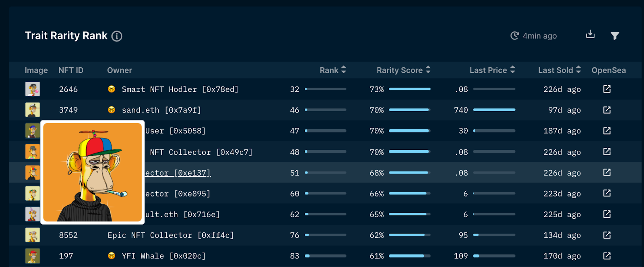Open OpenSea link for rank 47 row
644x267 pixels.
coord(607,131)
